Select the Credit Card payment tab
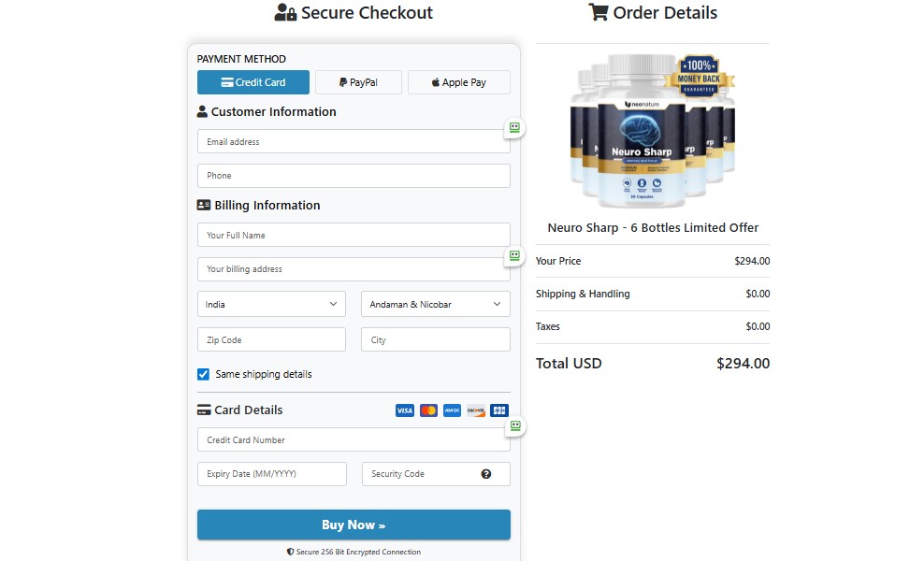924x561 pixels. (x=253, y=82)
